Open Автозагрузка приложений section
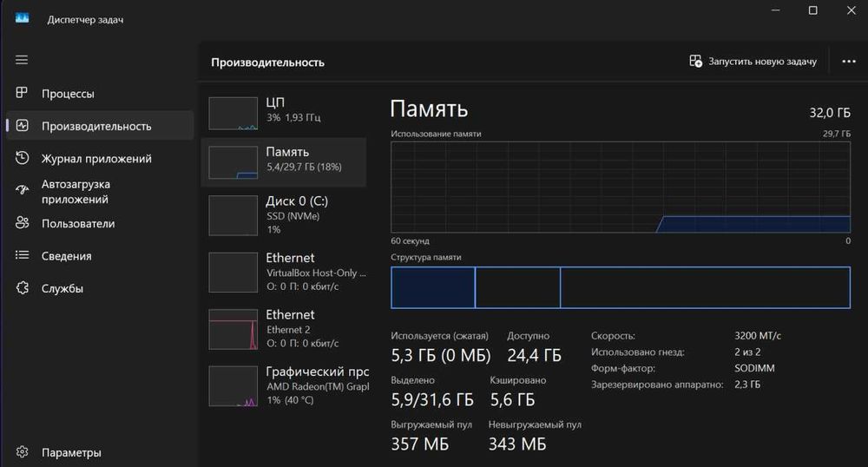 click(x=100, y=192)
